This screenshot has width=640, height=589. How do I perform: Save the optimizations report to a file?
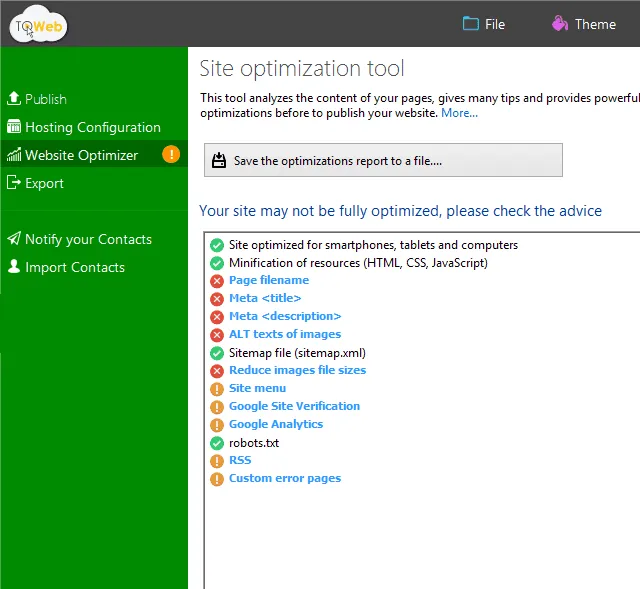[x=383, y=160]
